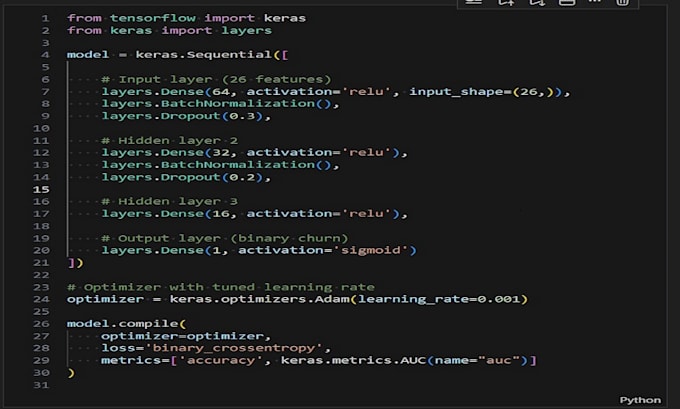The height and width of the screenshot is (409, 680).
Task: Click 'from keras import layers' on line 2
Action: coord(170,30)
